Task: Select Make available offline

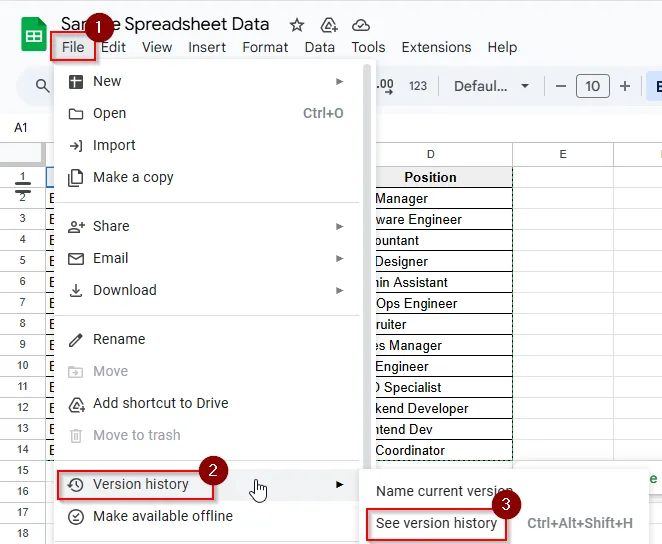Action: point(207,517)
